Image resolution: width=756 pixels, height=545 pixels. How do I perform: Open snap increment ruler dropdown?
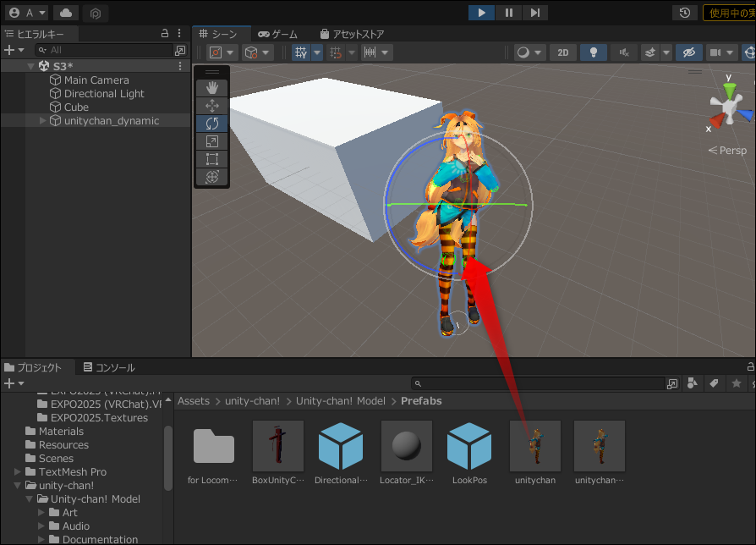coord(377,52)
